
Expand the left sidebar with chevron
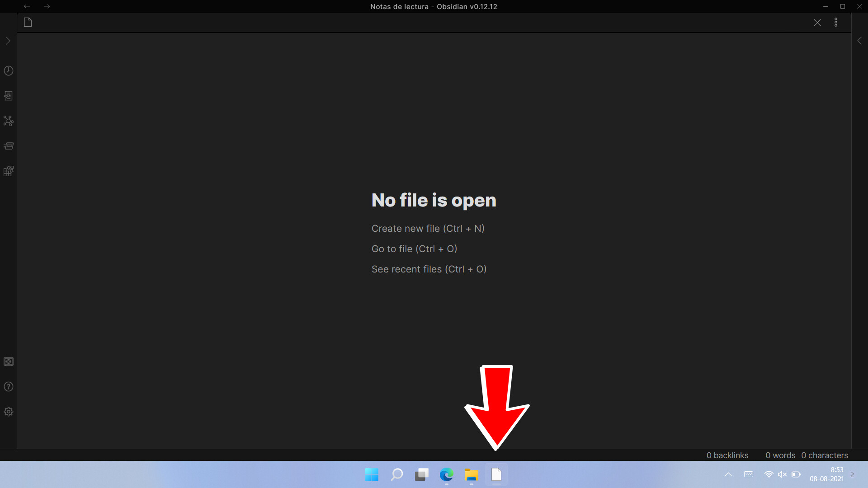(x=8, y=41)
